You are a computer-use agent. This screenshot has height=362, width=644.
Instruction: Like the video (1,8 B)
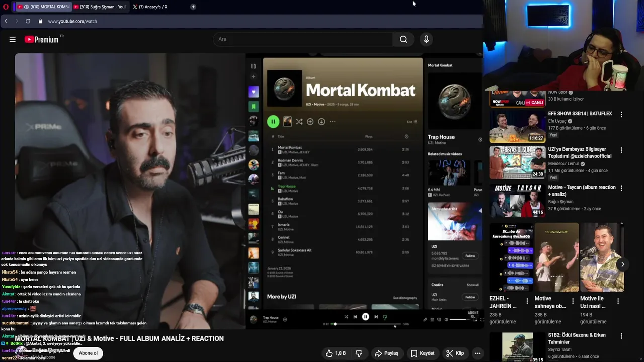336,353
